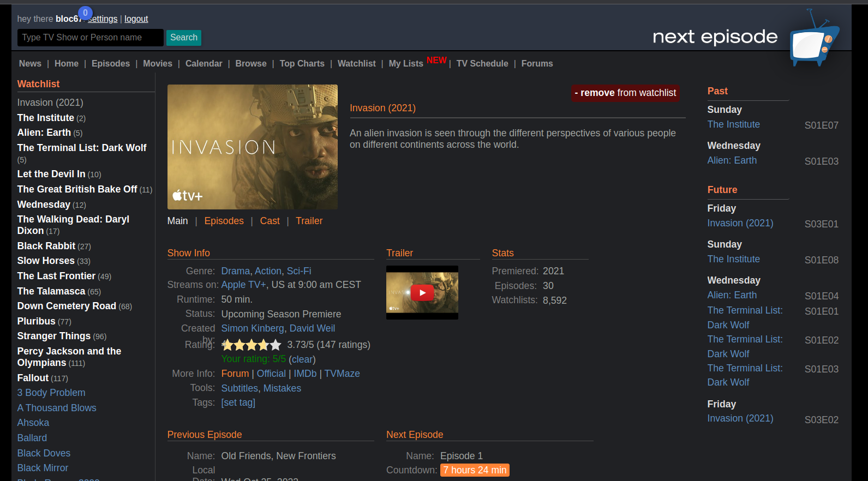Screen dimensions: 868x481
Task: Open the Calendar menu item
Action: (x=204, y=64)
